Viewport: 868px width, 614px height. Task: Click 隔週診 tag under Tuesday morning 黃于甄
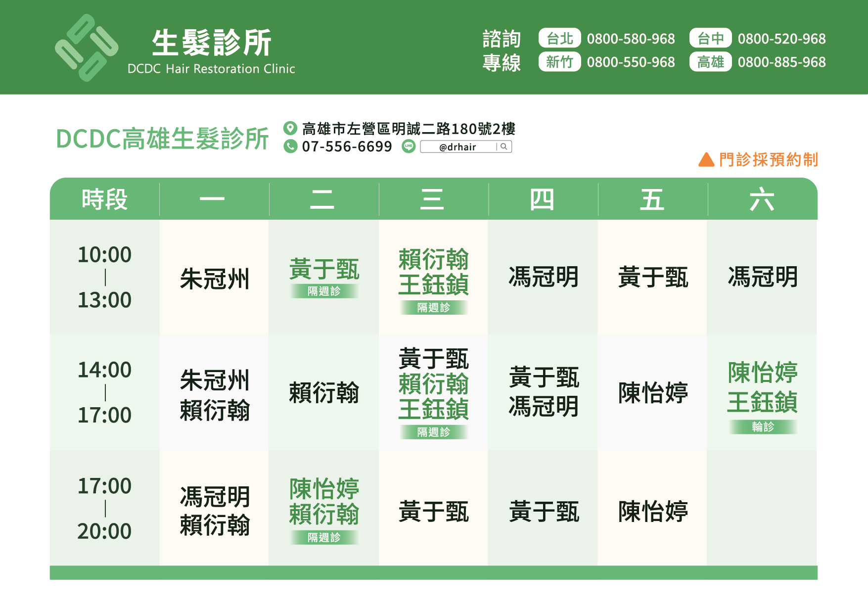pos(324,291)
